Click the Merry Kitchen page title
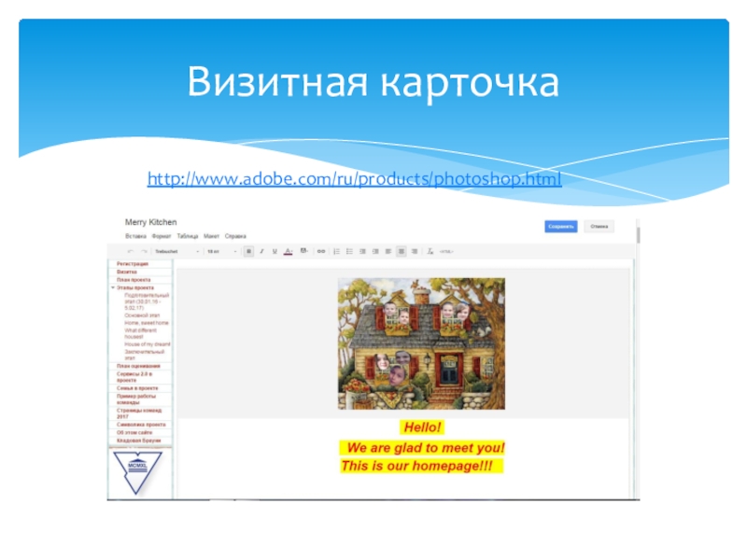Screen dimensions: 747x560 [150, 222]
